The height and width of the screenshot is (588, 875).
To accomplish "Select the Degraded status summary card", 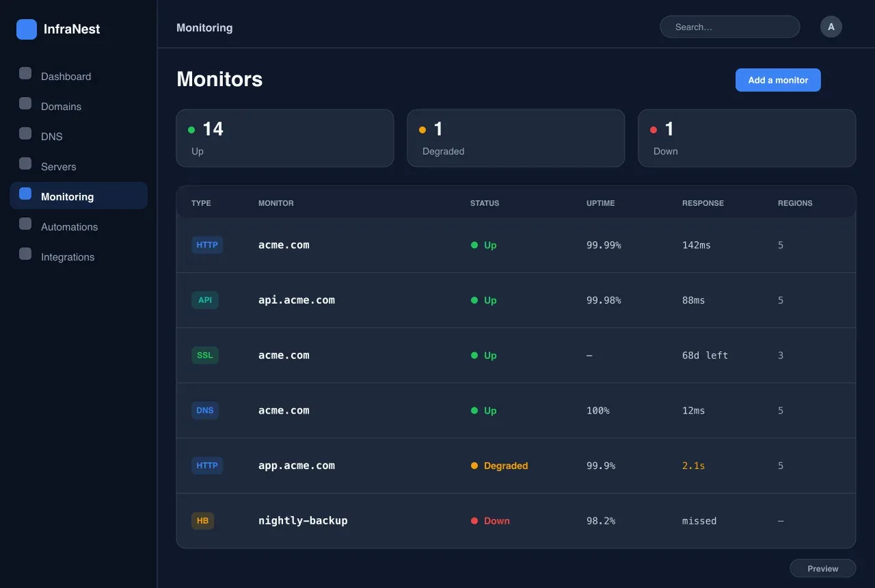I will click(x=516, y=138).
